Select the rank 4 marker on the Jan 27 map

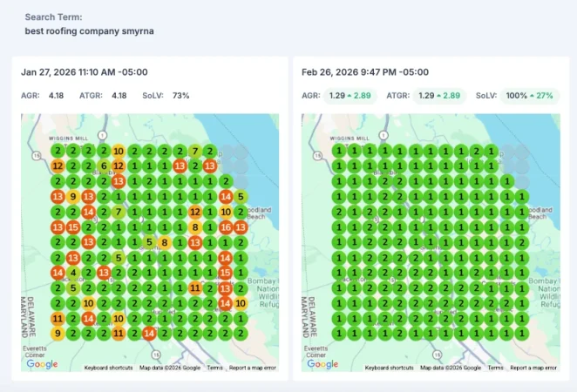click(x=73, y=273)
